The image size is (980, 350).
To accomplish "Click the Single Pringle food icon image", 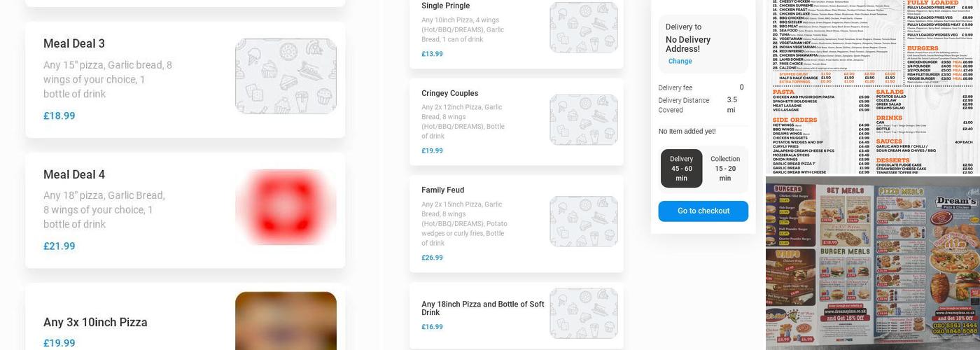I will [x=583, y=27].
